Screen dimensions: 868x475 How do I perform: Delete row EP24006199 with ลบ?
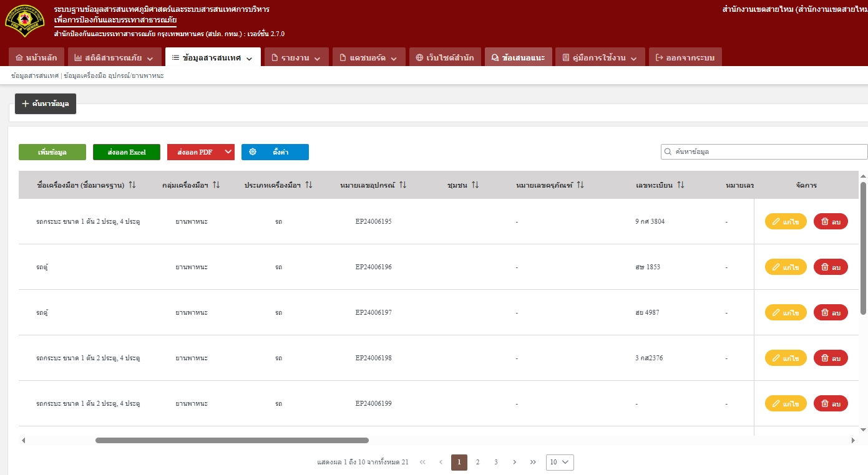[x=831, y=403]
